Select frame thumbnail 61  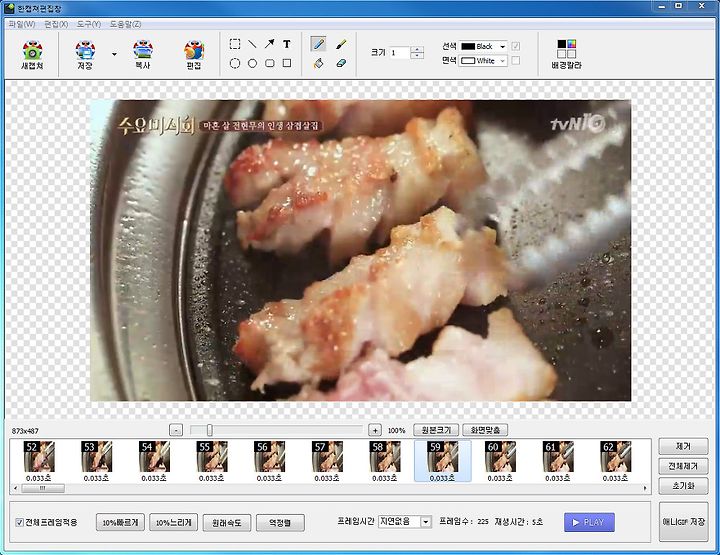pyautogui.click(x=557, y=461)
